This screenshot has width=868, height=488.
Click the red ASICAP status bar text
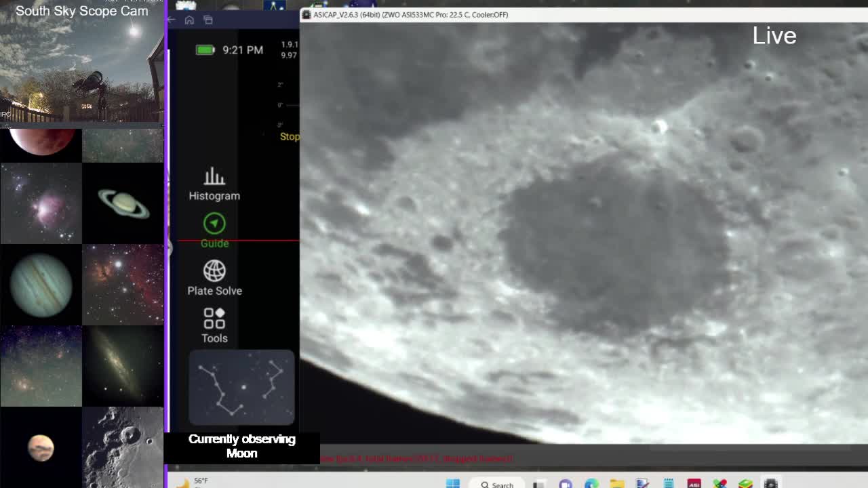416,459
